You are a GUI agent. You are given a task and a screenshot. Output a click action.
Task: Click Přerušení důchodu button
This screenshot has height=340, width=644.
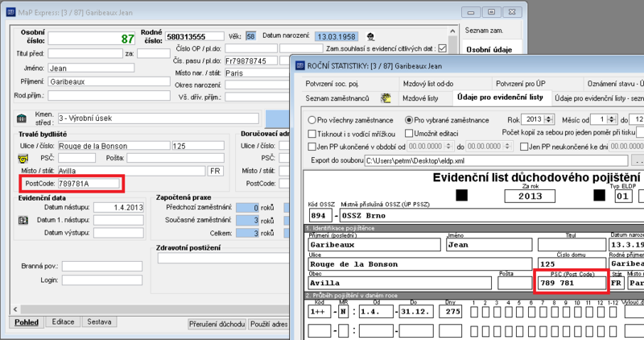(x=217, y=324)
